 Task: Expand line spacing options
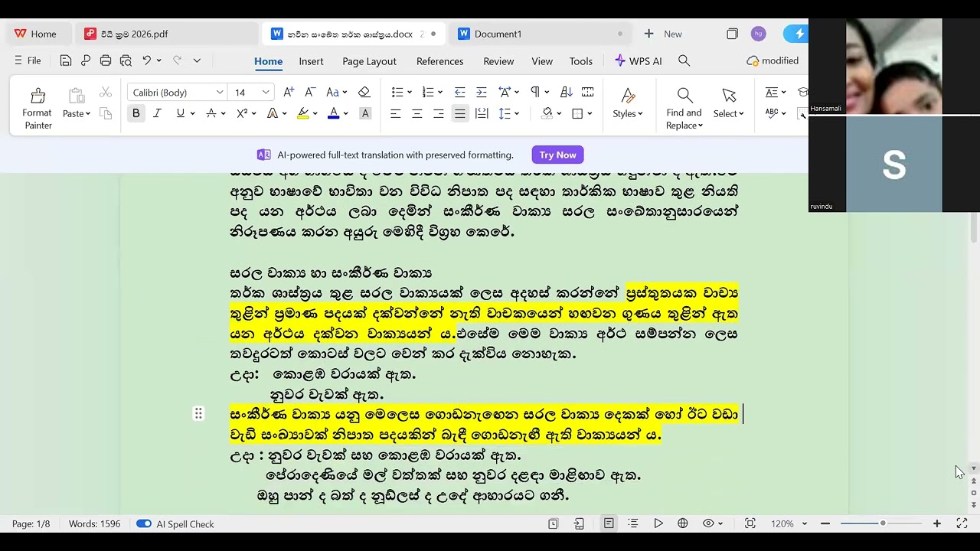click(x=517, y=113)
